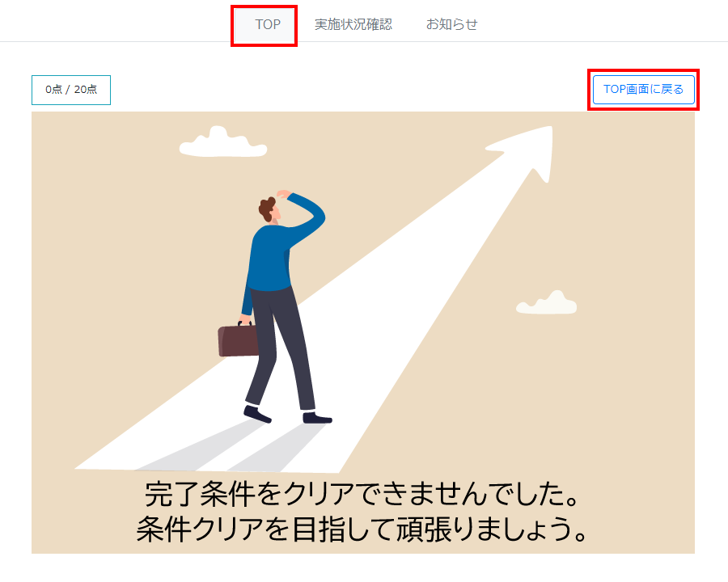Click the man's brown hair

pos(267,209)
